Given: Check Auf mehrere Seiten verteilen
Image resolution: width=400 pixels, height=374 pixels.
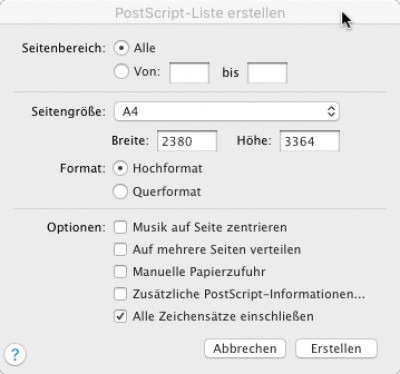Looking at the screenshot, I should coord(120,249).
